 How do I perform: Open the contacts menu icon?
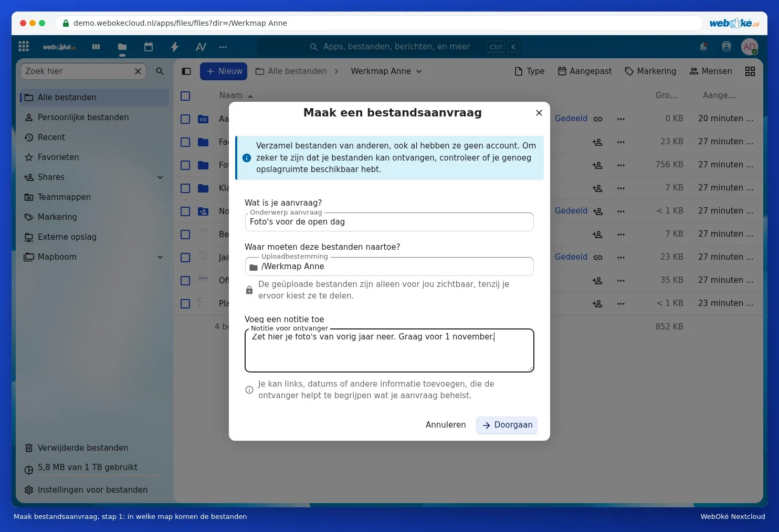click(727, 47)
